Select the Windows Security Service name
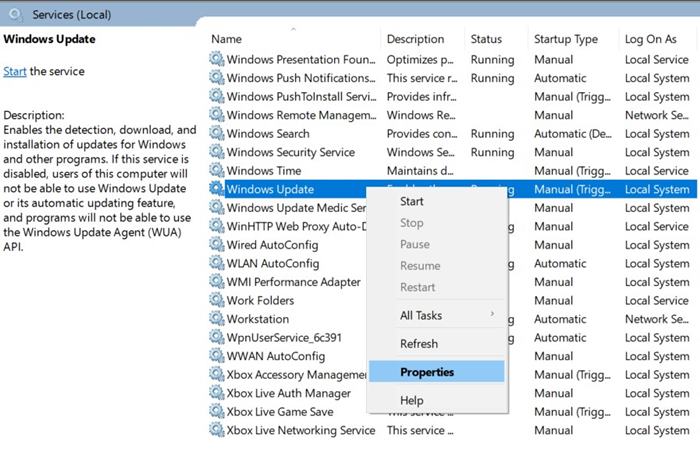700x449 pixels. [291, 152]
